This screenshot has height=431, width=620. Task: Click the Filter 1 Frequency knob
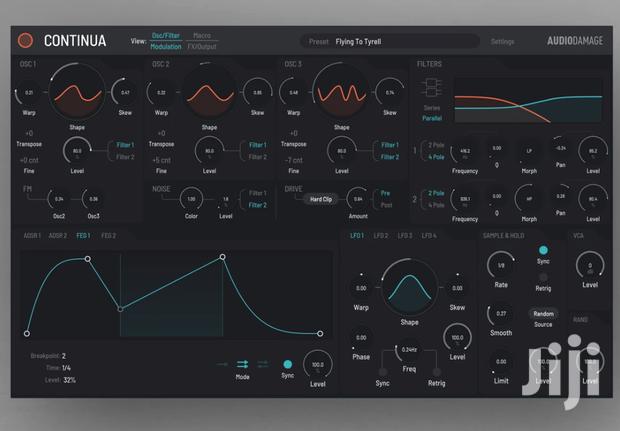pyautogui.click(x=465, y=151)
